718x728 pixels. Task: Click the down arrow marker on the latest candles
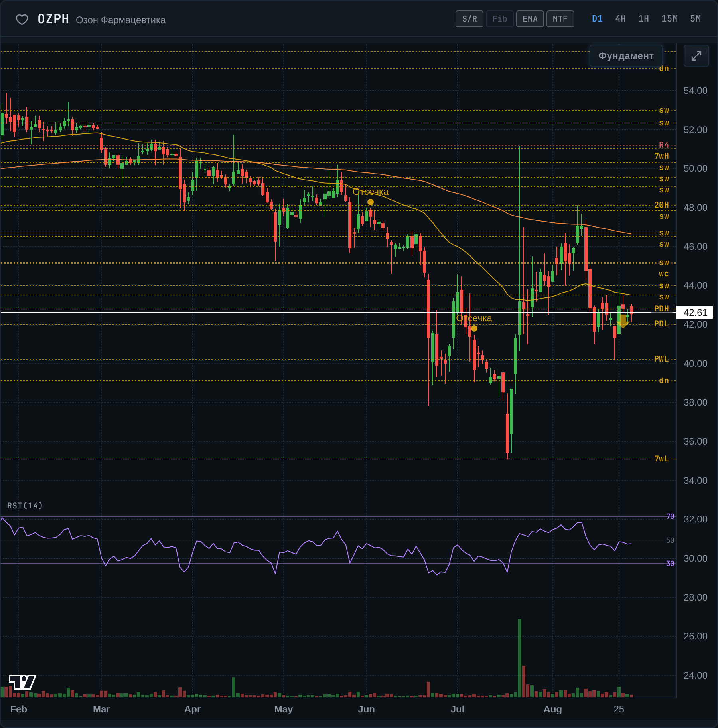coord(623,321)
